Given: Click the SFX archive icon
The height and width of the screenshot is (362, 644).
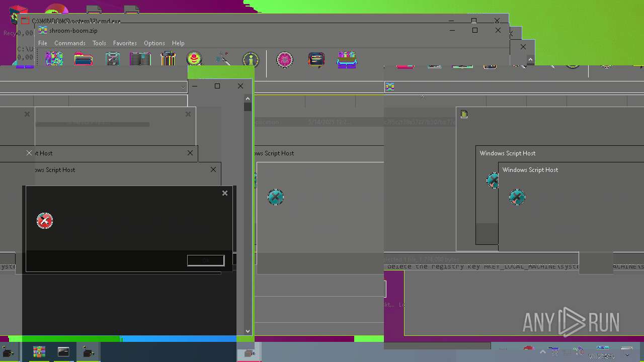Looking at the screenshot, I should (347, 59).
